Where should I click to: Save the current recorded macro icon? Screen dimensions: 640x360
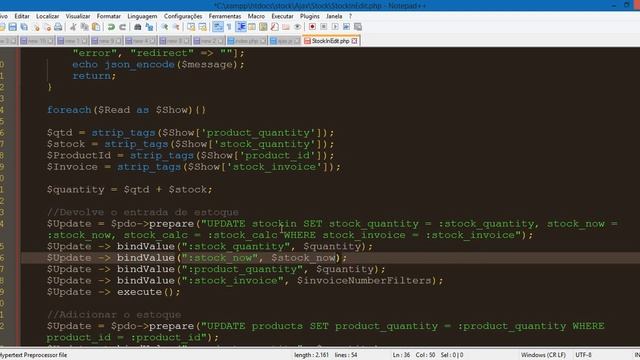tap(358, 27)
